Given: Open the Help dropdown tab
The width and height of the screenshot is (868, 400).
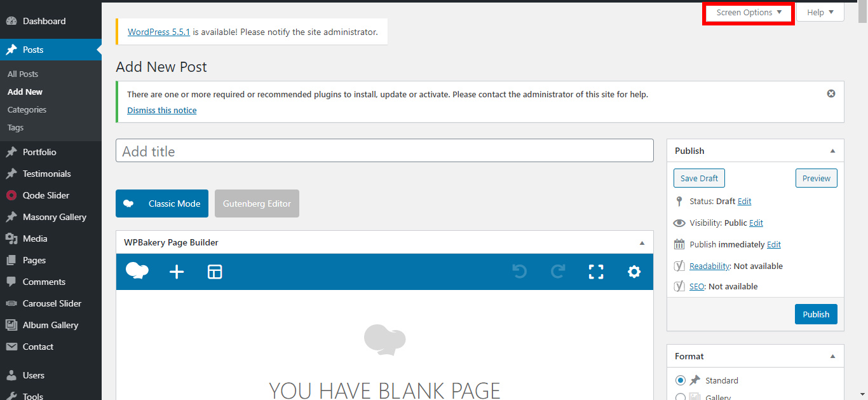Looking at the screenshot, I should click(x=820, y=13).
